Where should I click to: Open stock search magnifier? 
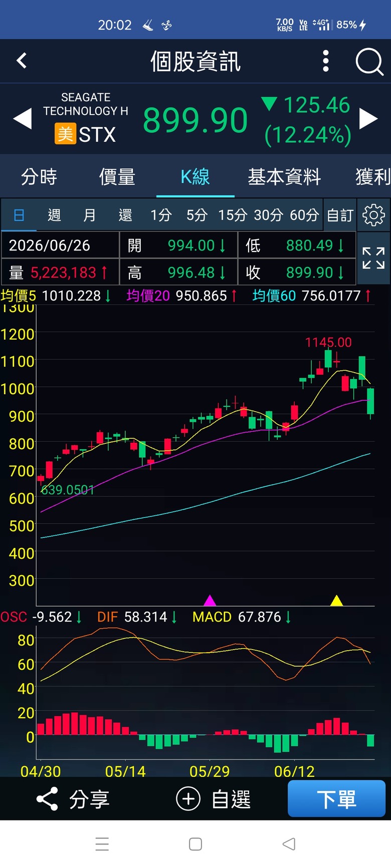(x=369, y=62)
